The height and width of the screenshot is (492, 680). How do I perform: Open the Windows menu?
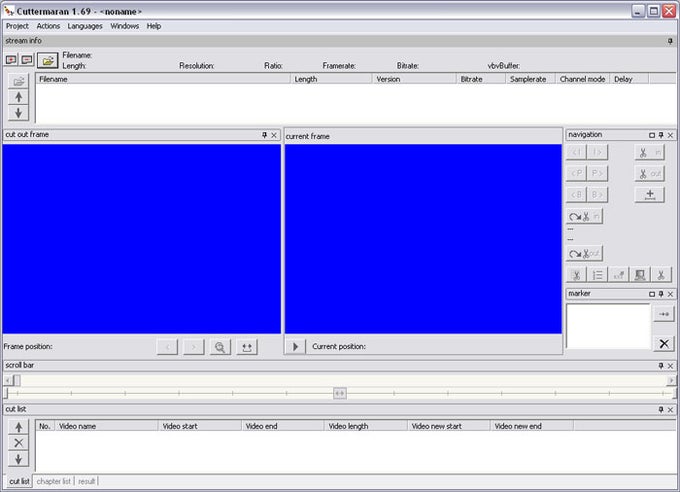coord(124,26)
